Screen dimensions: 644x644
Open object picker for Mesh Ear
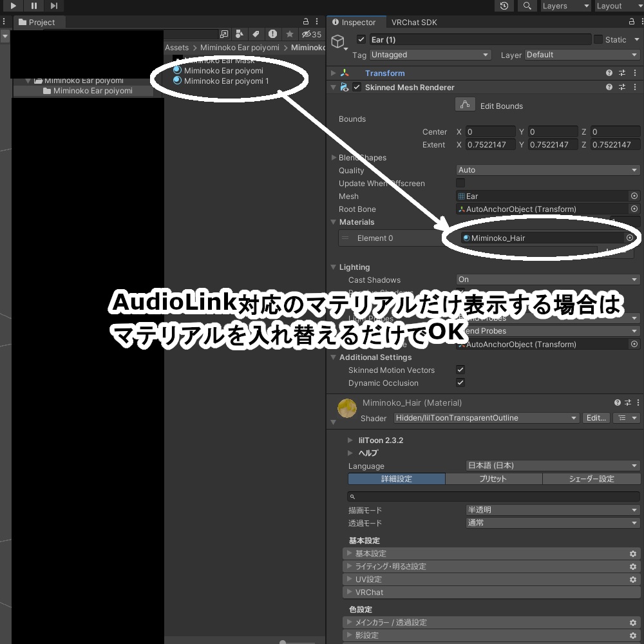634,196
